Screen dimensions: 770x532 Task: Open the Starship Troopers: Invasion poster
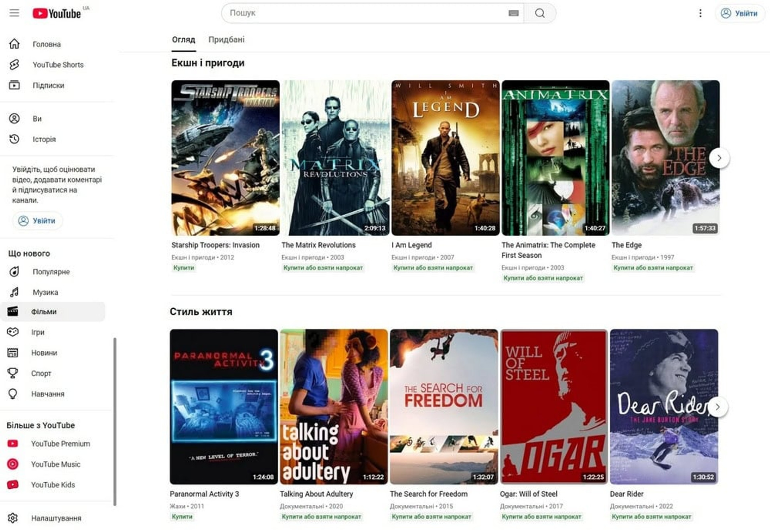pos(225,158)
